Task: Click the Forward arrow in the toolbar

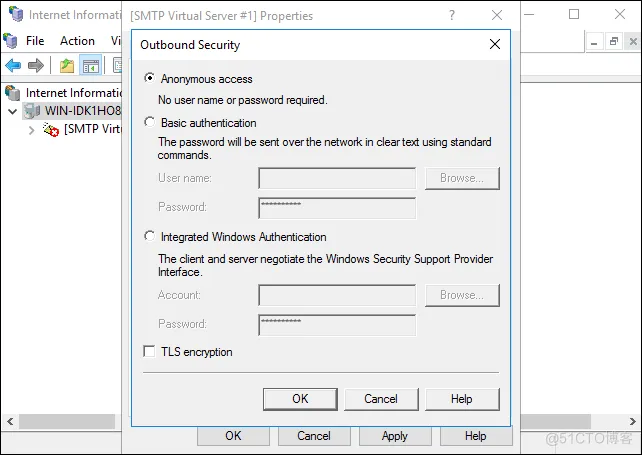Action: (36, 66)
